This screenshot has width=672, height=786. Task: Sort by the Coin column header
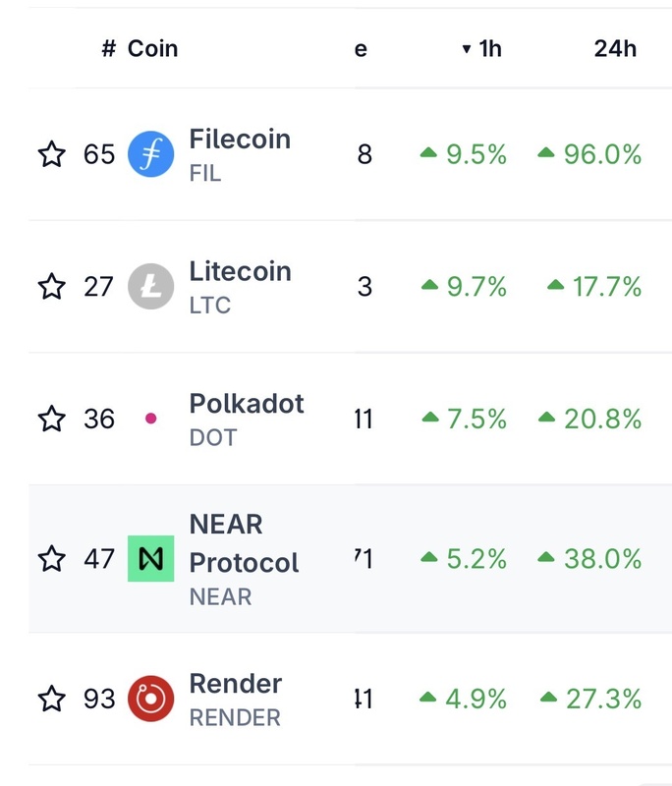tap(153, 48)
